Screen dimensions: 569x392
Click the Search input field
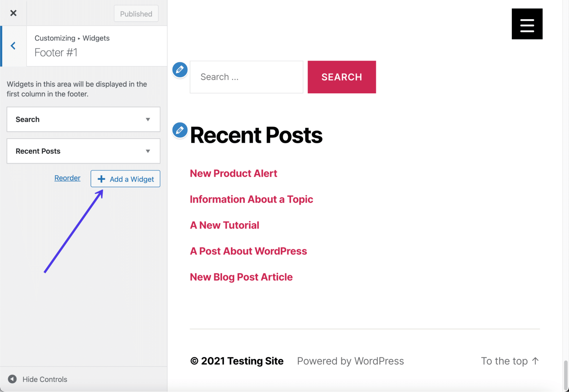pyautogui.click(x=247, y=77)
